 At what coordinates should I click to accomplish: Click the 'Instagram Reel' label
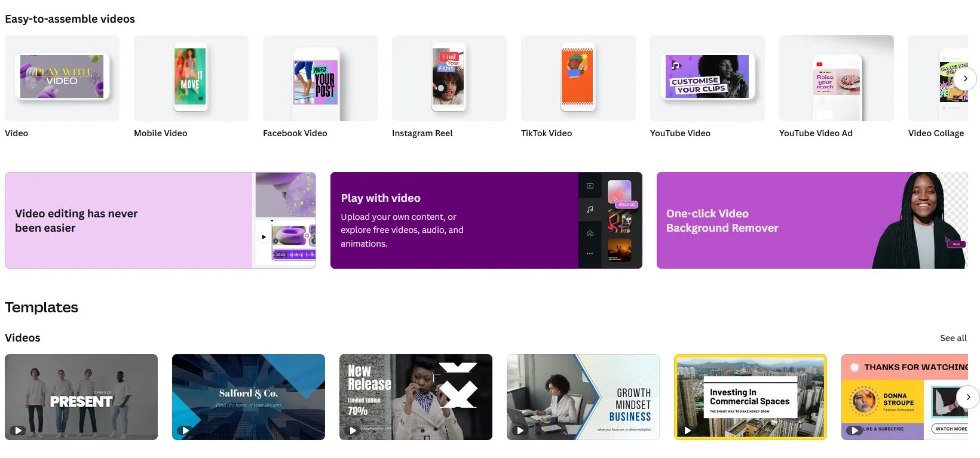point(422,133)
